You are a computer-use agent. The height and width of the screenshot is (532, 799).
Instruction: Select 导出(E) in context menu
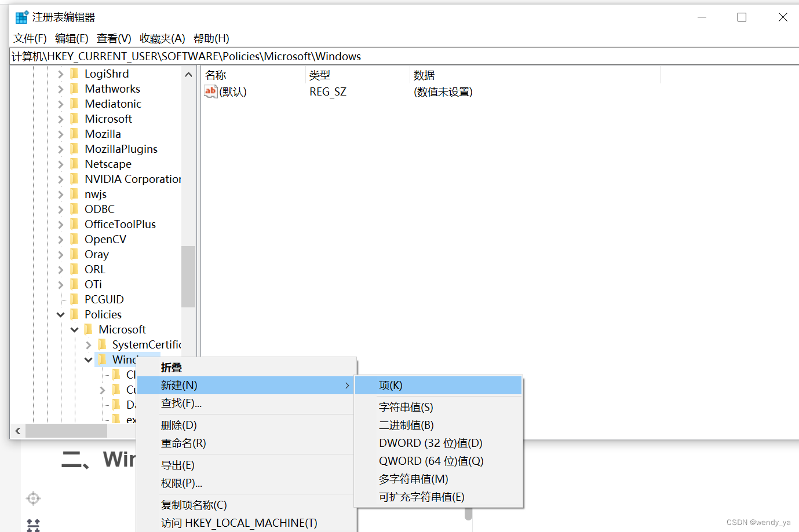pyautogui.click(x=246, y=465)
